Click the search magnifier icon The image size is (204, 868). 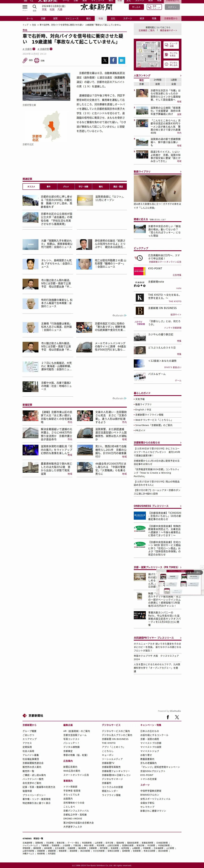pyautogui.click(x=34, y=7)
